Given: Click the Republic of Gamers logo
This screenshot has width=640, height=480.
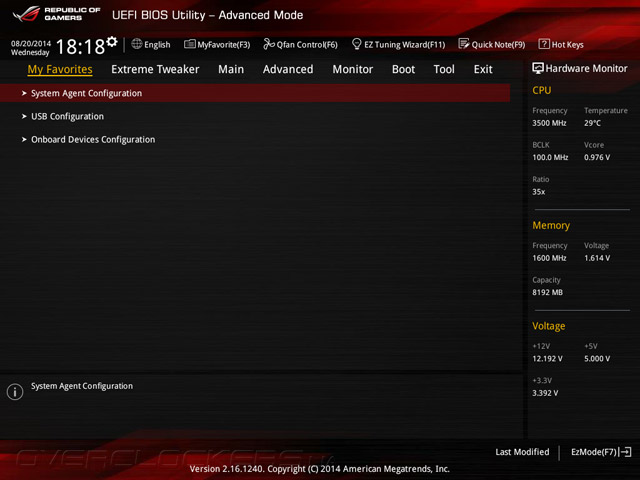Looking at the screenshot, I should click(x=56, y=14).
